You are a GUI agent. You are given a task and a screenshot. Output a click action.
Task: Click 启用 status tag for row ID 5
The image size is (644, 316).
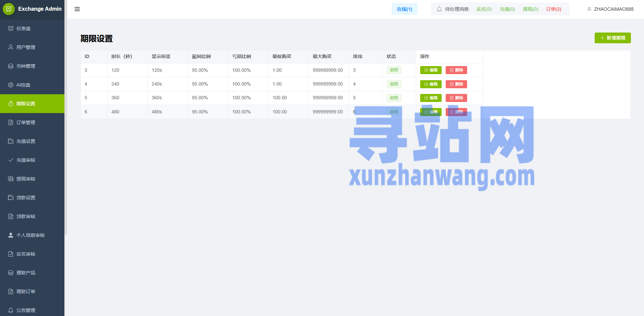tap(394, 98)
